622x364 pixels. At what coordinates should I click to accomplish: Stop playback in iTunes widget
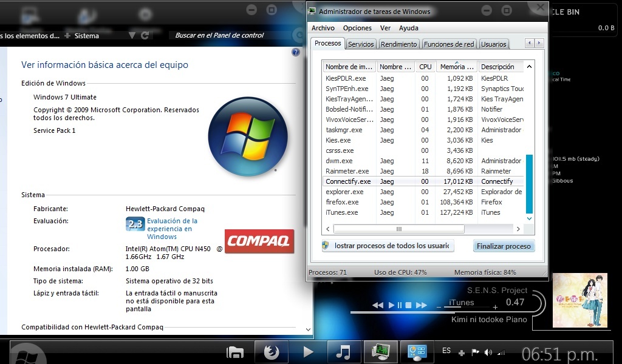click(x=408, y=305)
